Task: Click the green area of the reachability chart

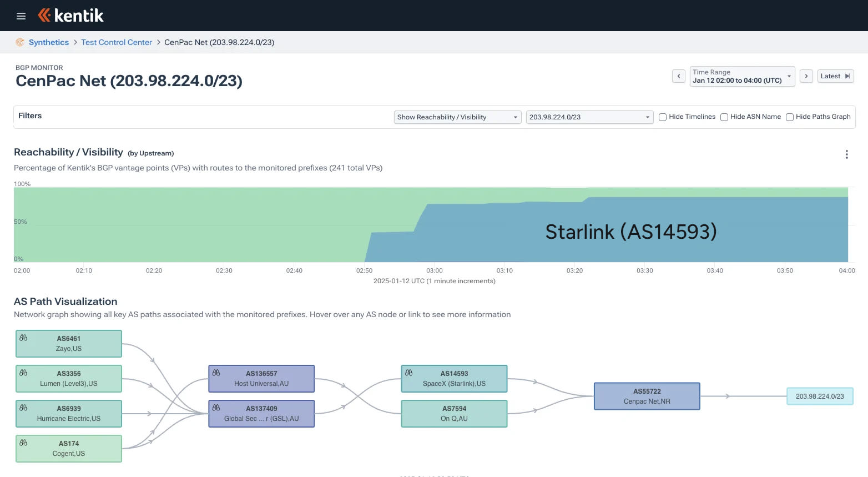Action: [x=189, y=225]
